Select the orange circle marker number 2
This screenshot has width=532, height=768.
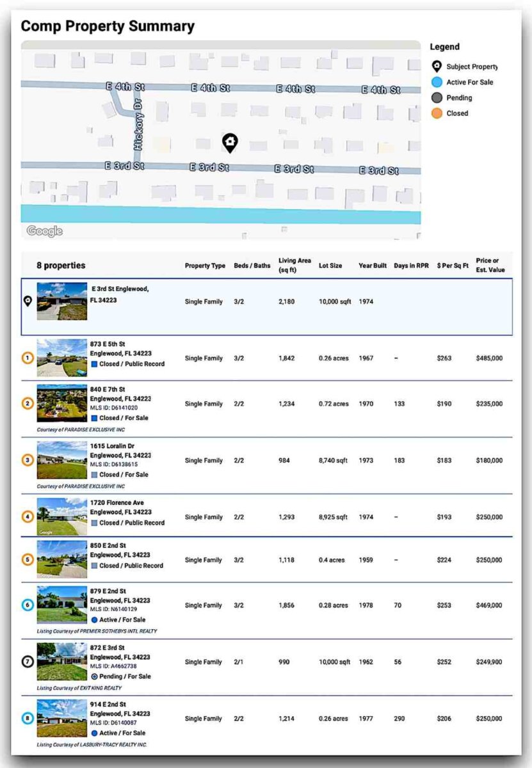click(x=28, y=404)
